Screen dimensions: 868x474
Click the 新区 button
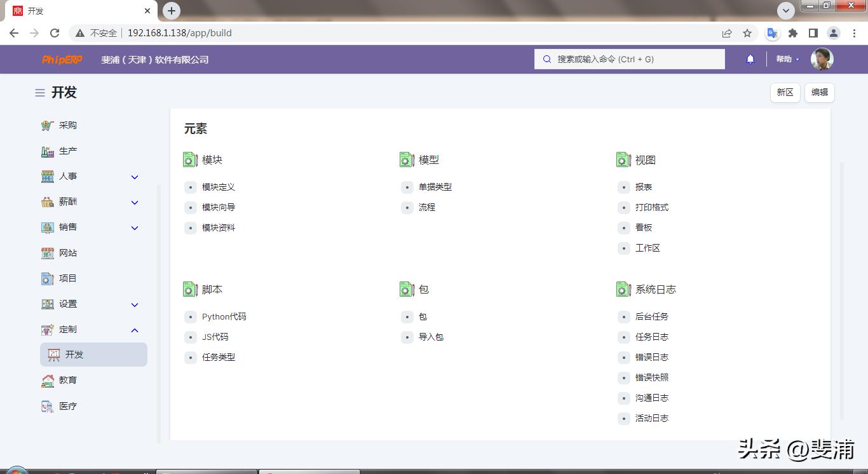click(x=785, y=92)
